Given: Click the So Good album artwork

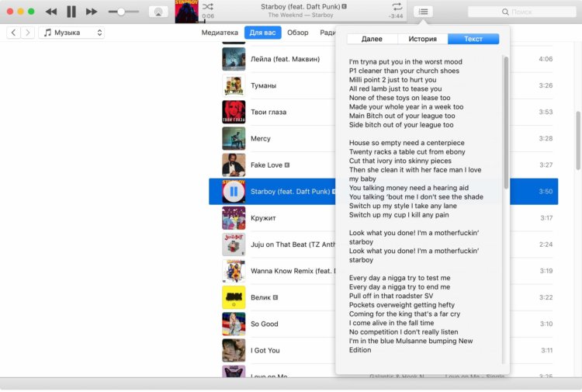Looking at the screenshot, I should 234,324.
